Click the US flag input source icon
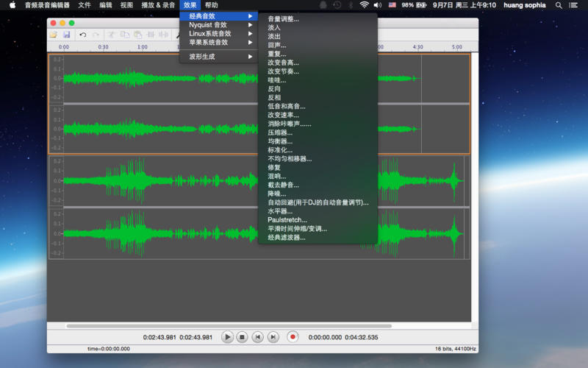 coord(392,5)
